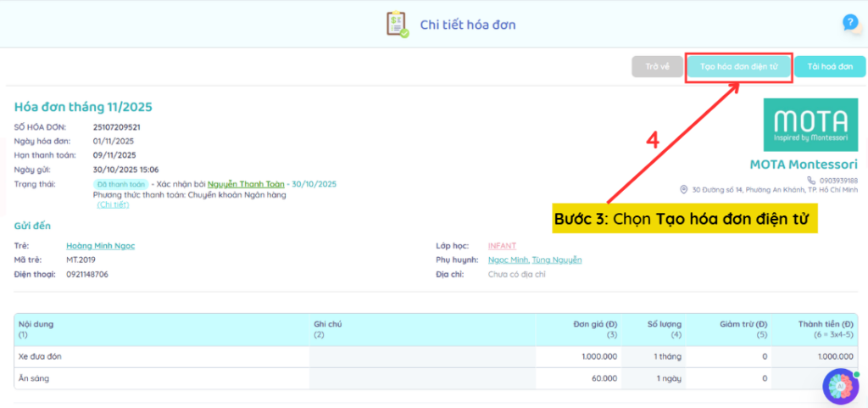Open the AI assistant chat bubble
868x408 pixels.
pos(841,385)
